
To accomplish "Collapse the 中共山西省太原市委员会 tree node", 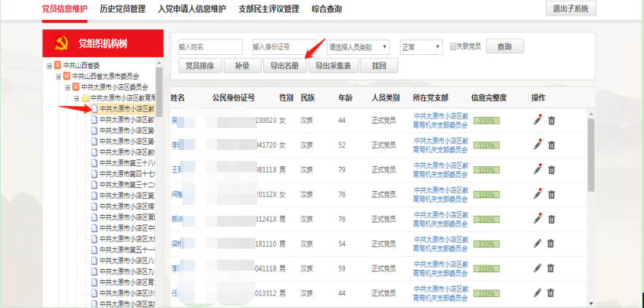I will tap(58, 76).
